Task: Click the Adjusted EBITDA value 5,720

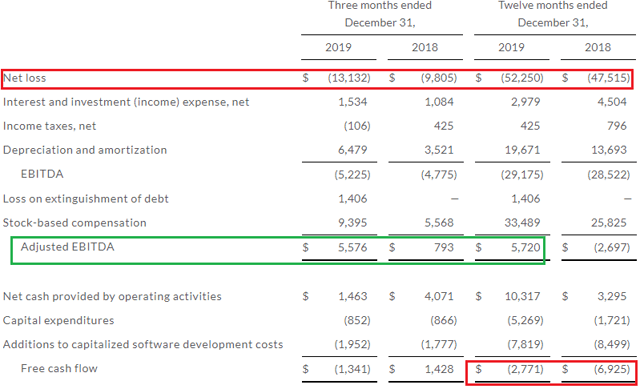Action: [526, 247]
